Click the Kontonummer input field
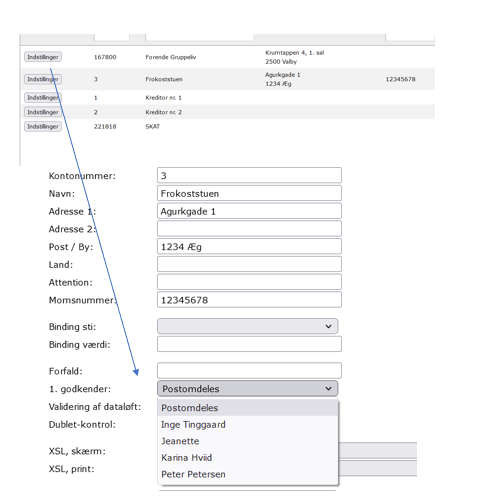Viewport: 496px width, 496px height. 249,175
